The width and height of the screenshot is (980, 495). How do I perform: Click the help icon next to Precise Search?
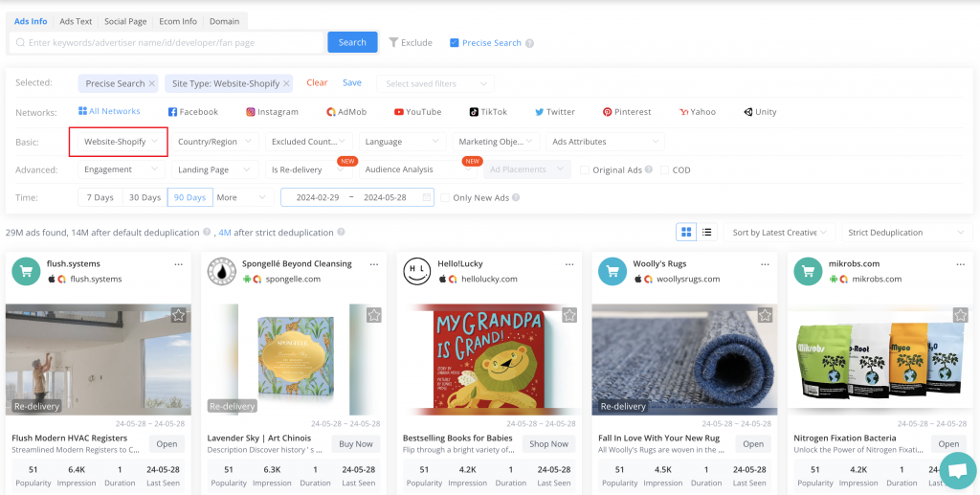(x=529, y=43)
